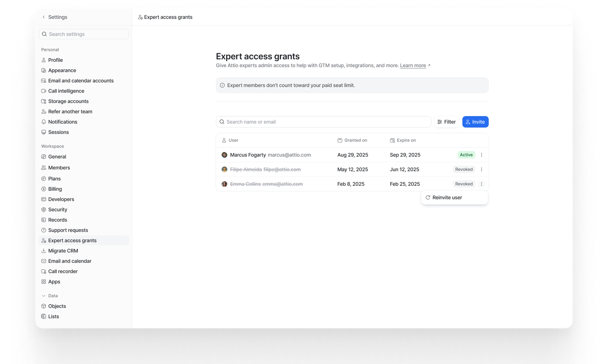Open three-dot menu for Filipe Almeida
The width and height of the screenshot is (608, 364).
481,169
